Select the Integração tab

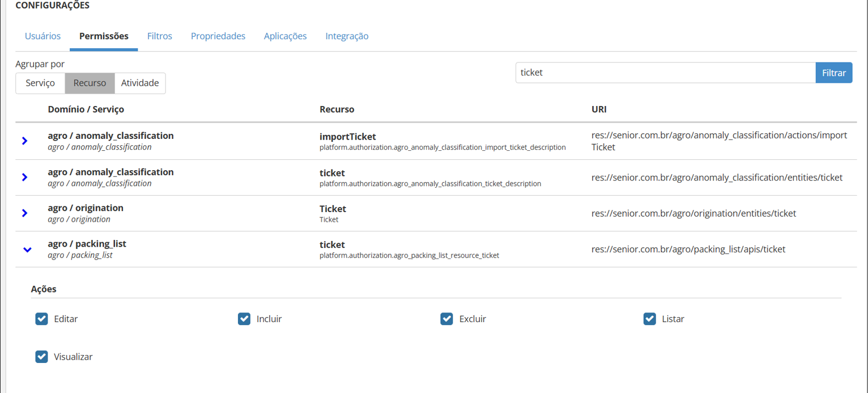click(x=347, y=36)
